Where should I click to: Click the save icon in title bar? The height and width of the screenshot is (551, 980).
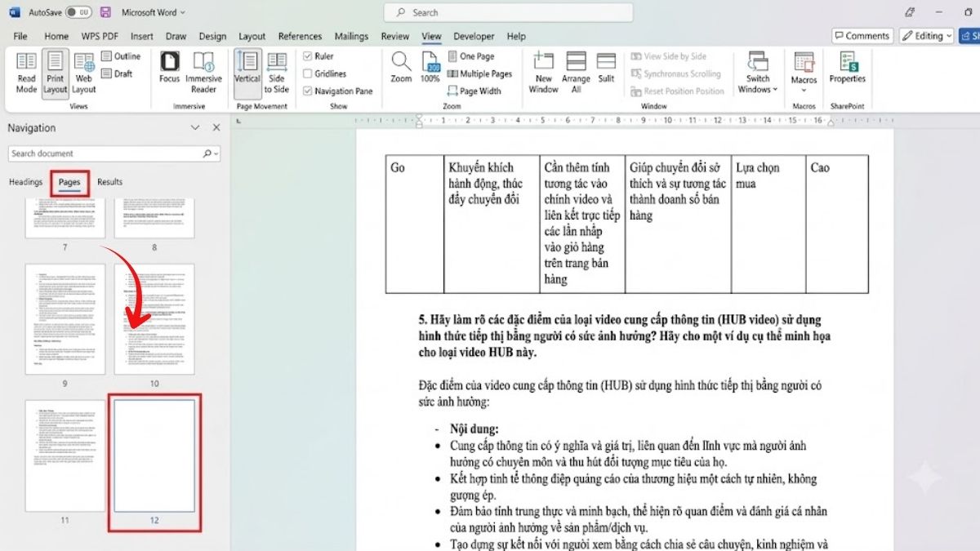105,12
